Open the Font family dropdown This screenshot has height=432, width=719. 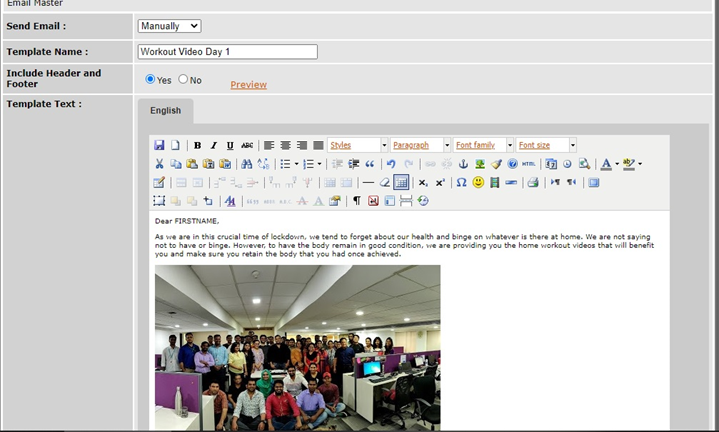point(483,145)
